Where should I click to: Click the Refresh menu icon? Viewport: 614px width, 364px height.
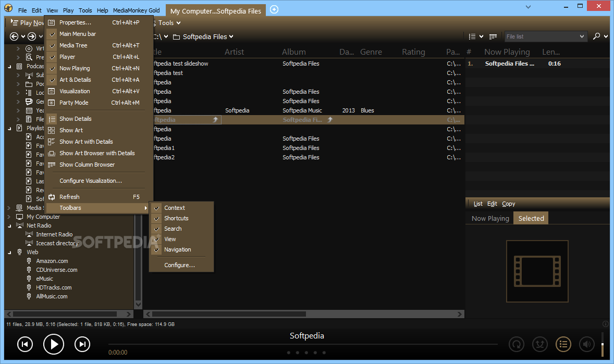coord(52,197)
